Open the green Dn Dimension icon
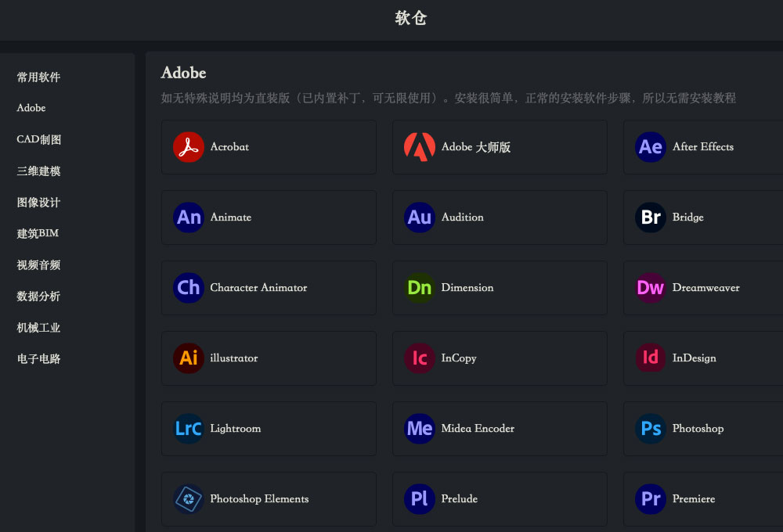 pos(420,287)
